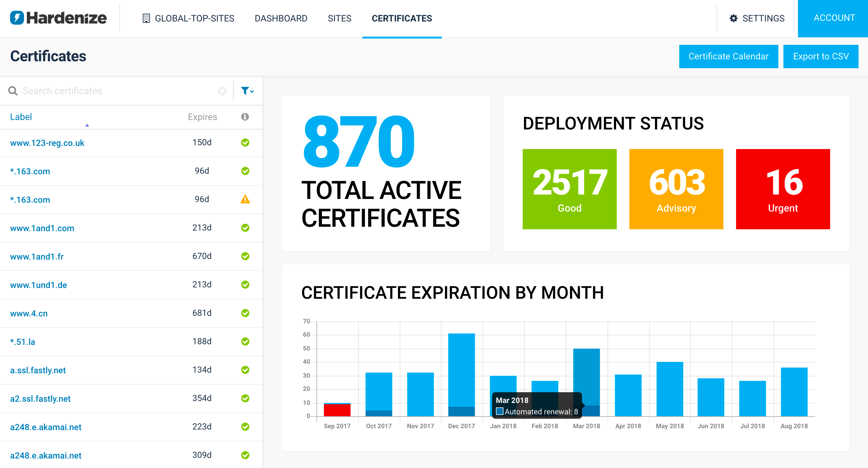Sort by the Label column
The height and width of the screenshot is (468, 868).
21,117
